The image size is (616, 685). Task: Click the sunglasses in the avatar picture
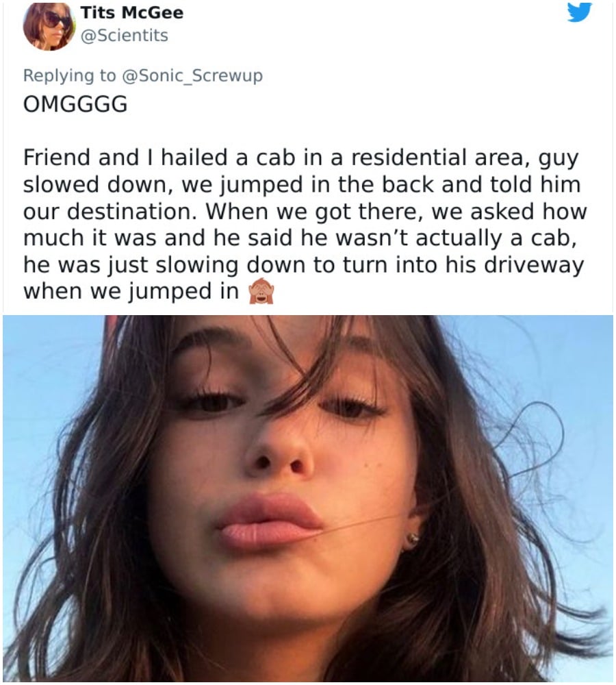pyautogui.click(x=57, y=18)
